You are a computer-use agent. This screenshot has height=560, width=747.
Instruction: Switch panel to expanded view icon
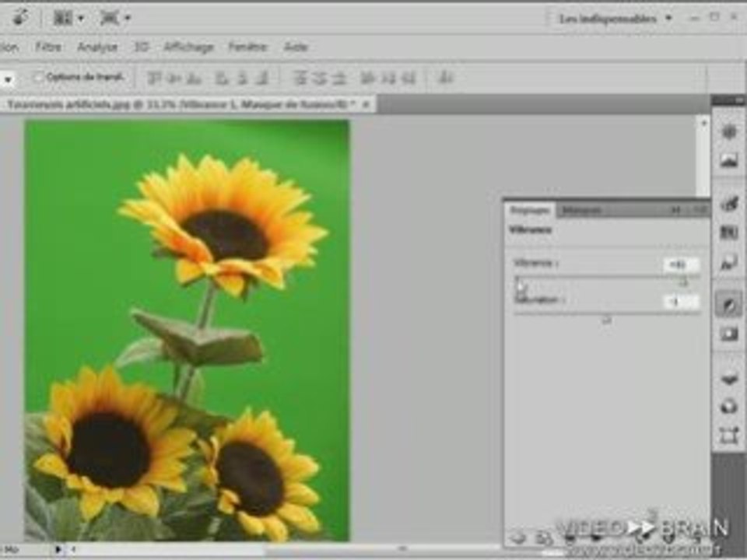pyautogui.click(x=544, y=538)
